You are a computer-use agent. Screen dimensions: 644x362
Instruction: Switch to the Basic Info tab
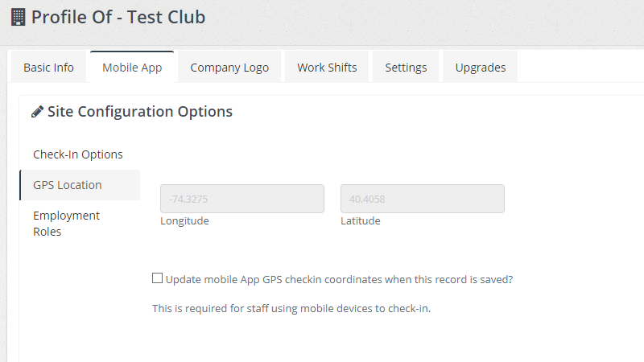48,68
